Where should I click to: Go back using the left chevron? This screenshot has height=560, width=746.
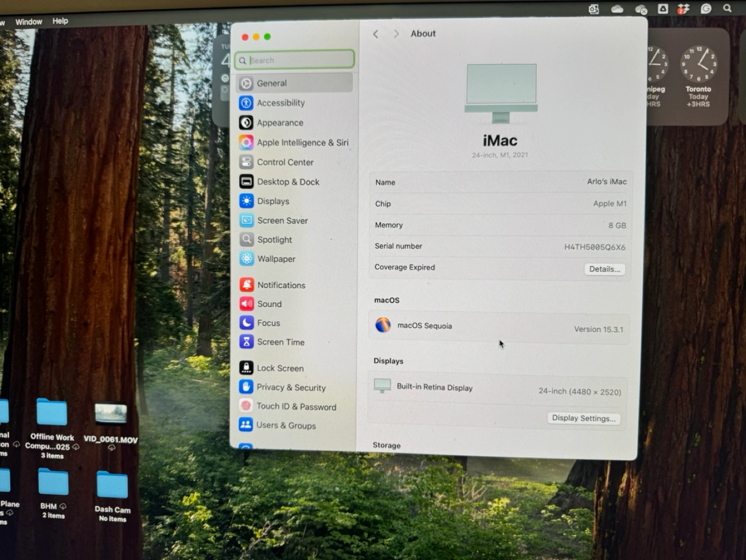(376, 34)
